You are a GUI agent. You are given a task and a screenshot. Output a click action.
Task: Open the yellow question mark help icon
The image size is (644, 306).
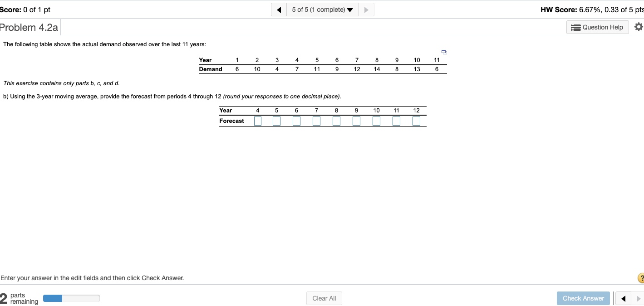tap(641, 278)
